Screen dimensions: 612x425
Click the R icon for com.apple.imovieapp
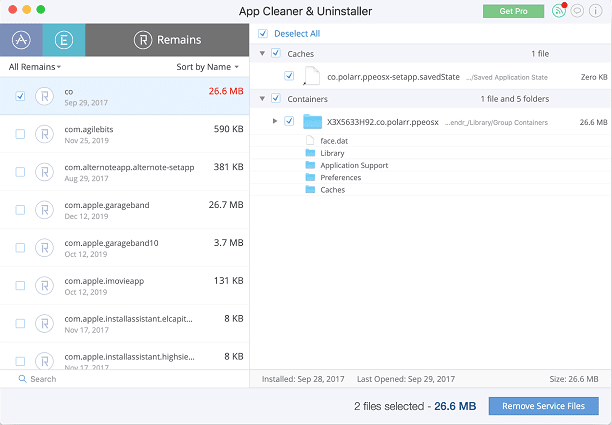(44, 285)
